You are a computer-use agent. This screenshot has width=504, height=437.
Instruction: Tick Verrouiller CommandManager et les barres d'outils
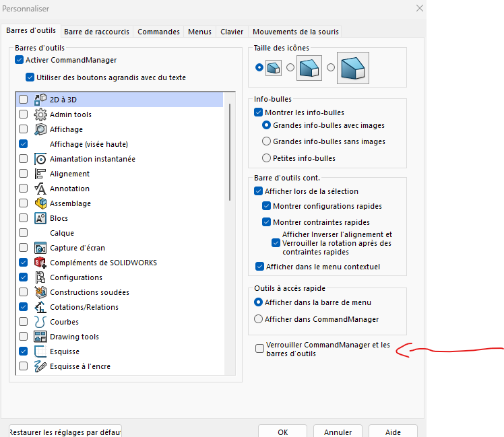point(260,349)
